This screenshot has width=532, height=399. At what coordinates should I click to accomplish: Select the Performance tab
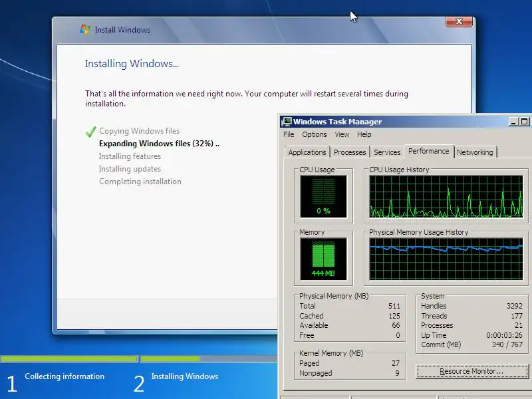pyautogui.click(x=428, y=151)
